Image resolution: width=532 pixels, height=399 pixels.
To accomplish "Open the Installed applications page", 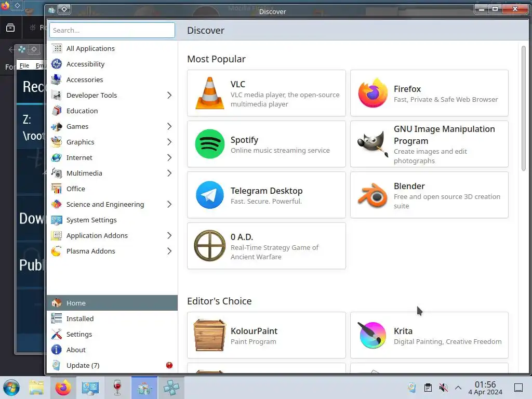I will point(112,318).
